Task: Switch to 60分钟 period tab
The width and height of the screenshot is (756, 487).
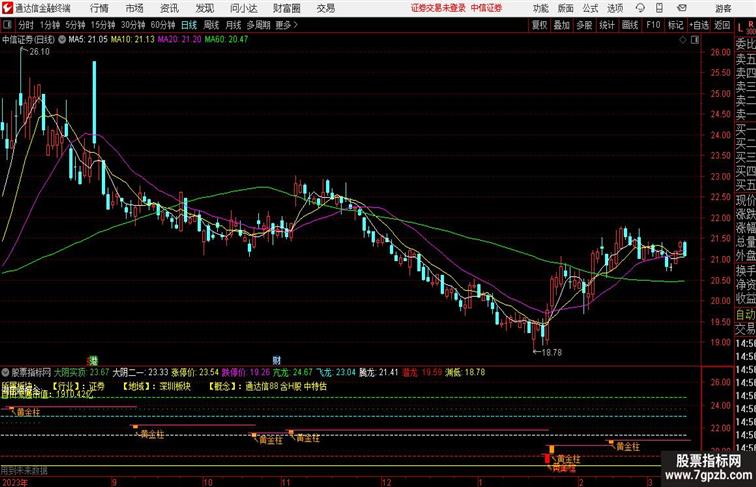Action: coord(162,25)
